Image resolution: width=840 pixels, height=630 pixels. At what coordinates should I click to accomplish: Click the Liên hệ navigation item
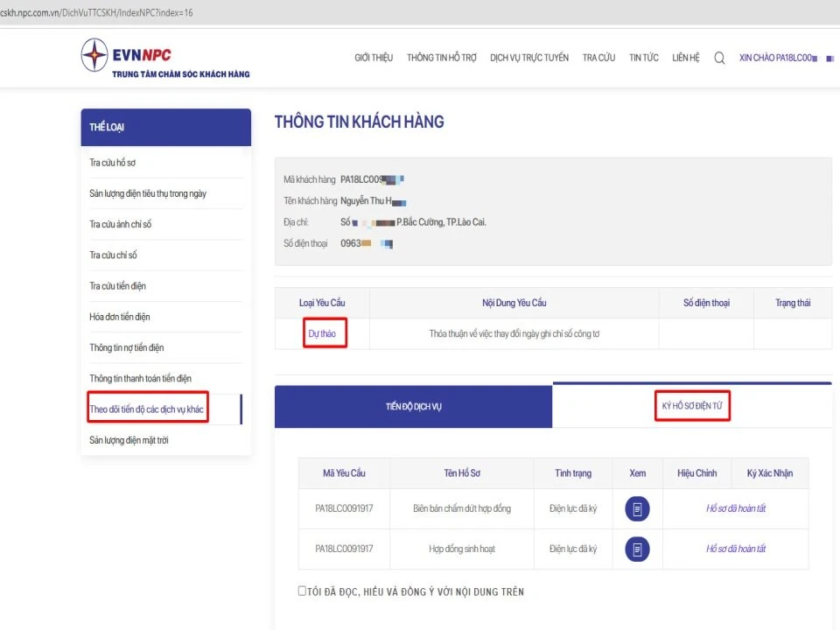click(686, 58)
